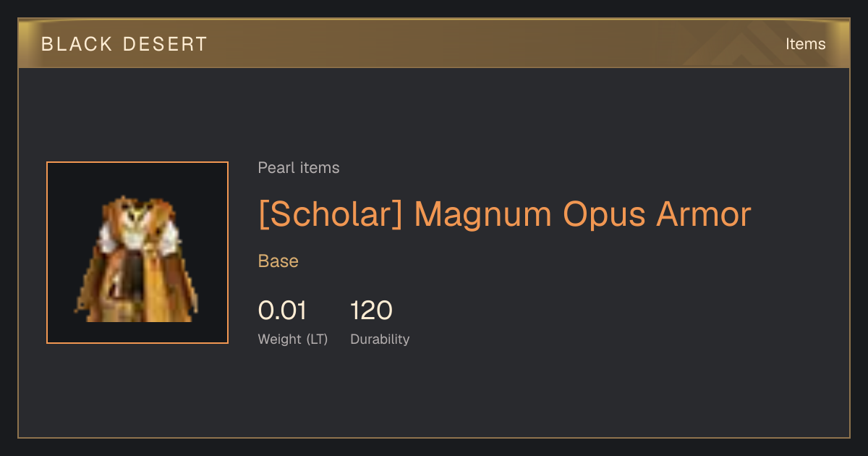868x456 pixels.
Task: Select the Pearl items category label
Action: [x=299, y=168]
